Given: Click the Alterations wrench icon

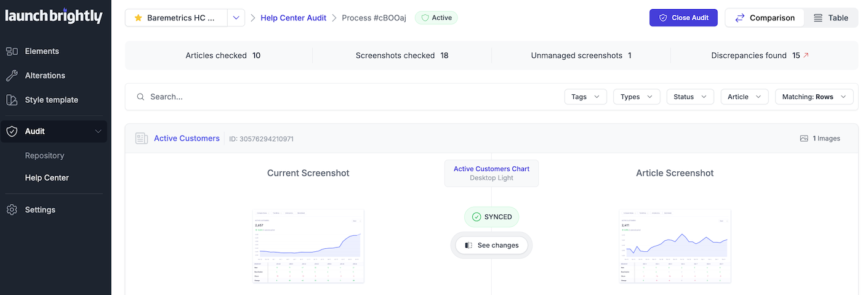Looking at the screenshot, I should [12, 75].
